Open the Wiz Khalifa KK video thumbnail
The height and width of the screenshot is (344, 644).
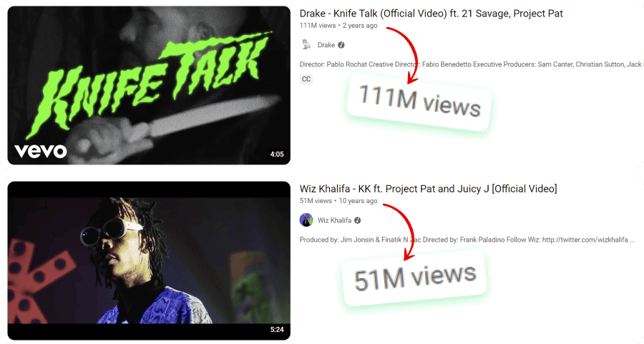click(149, 260)
